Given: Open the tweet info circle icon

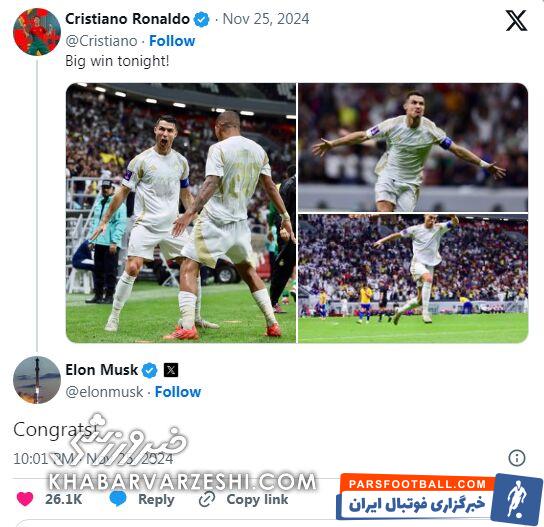Looking at the screenshot, I should click(x=517, y=458).
